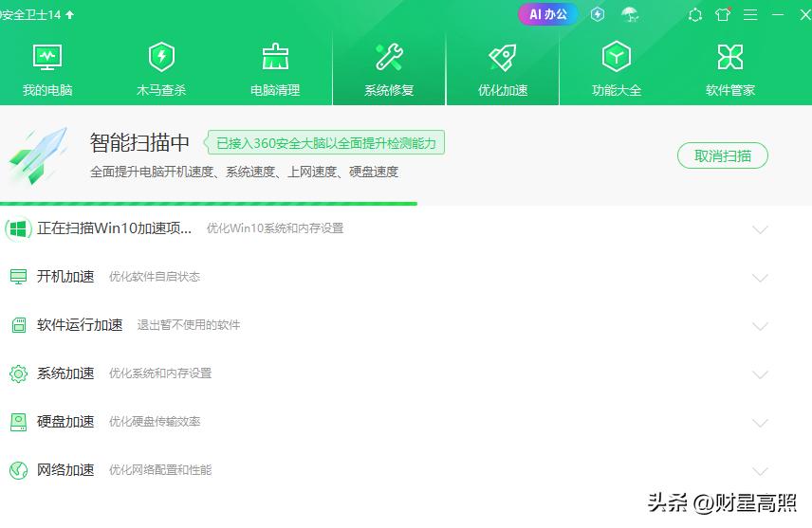Expand the 网络加速 row chevron
The width and height of the screenshot is (812, 528).
click(x=760, y=471)
